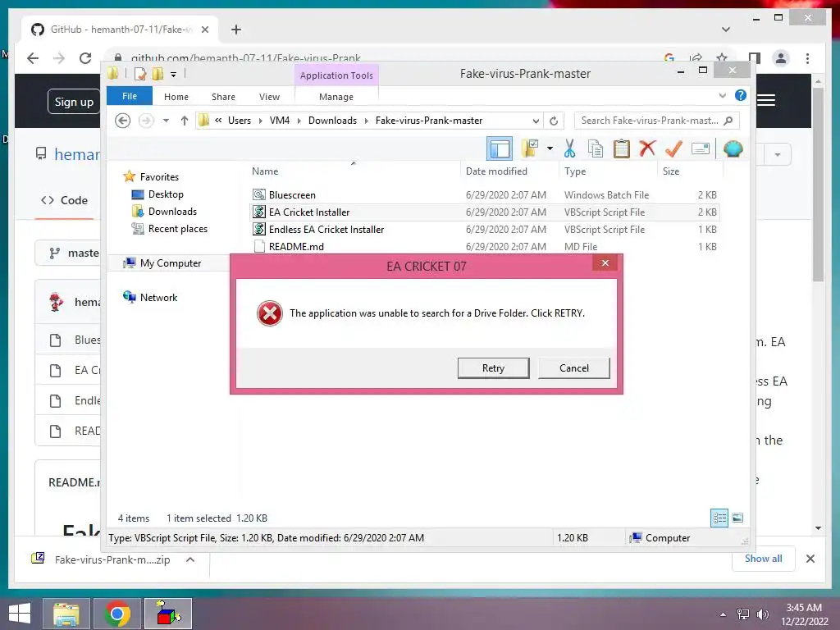Open the View ribbon tab
Viewport: 840px width, 630px height.
click(269, 97)
